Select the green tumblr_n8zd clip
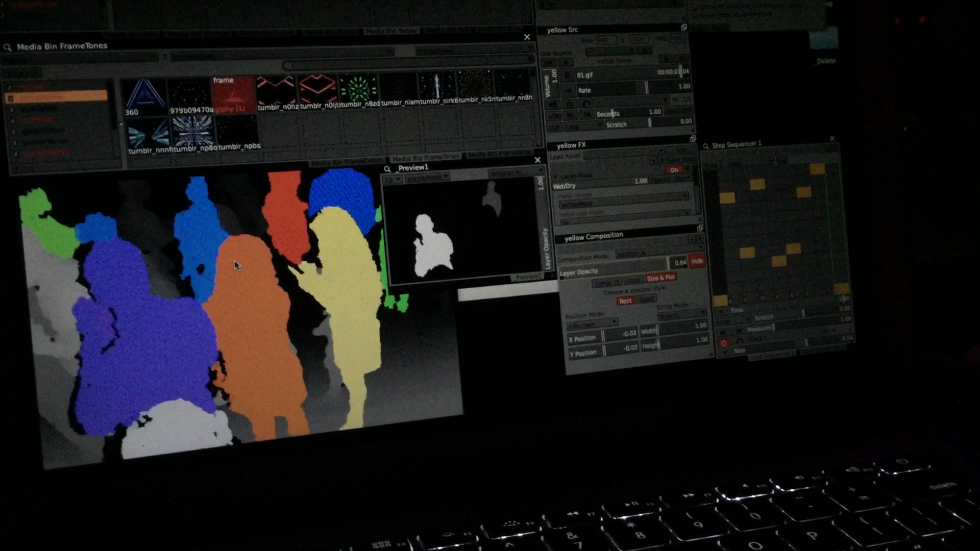Viewport: 980px width, 551px height. pyautogui.click(x=359, y=90)
